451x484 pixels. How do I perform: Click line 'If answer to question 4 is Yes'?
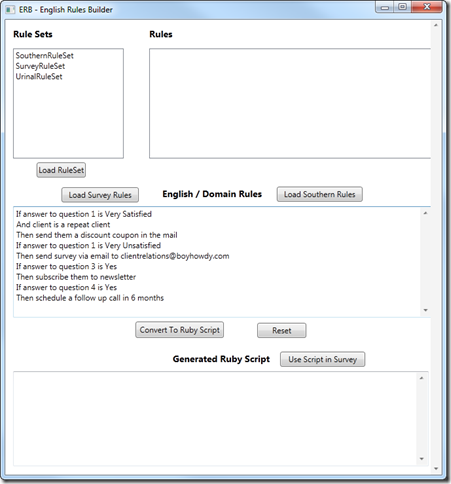point(67,287)
